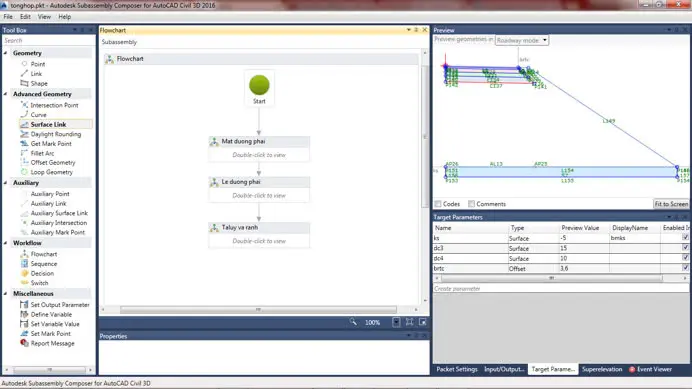Select the Intersection Point tool
This screenshot has width=692, height=389.
point(54,105)
